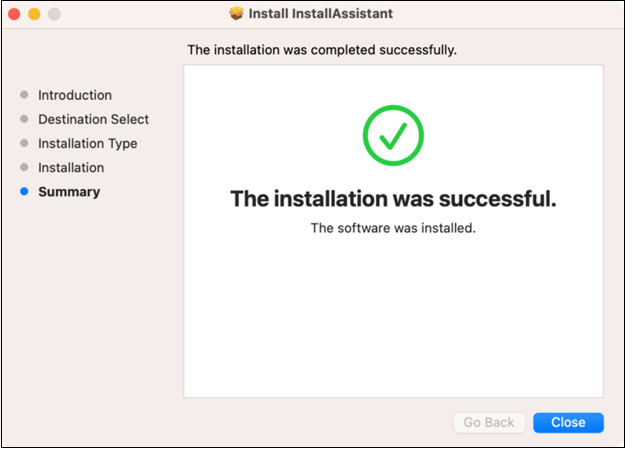Click the package icon in the title bar
The width and height of the screenshot is (639, 462).
[x=236, y=15]
